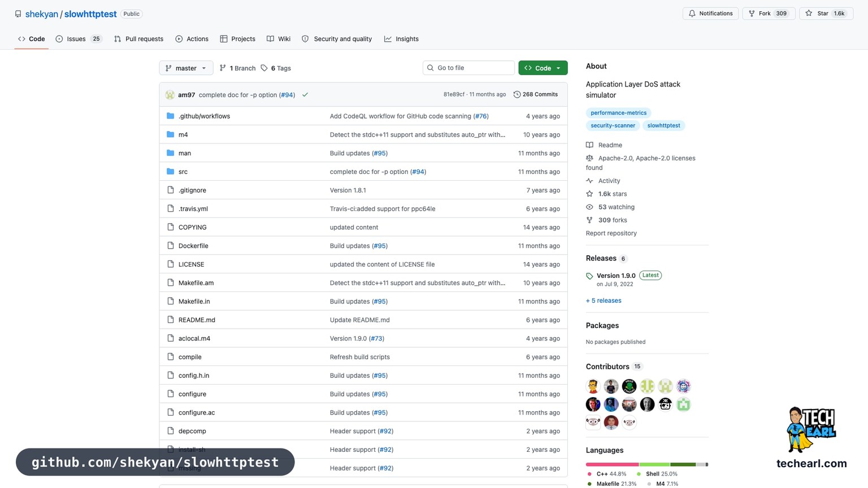Image resolution: width=868 pixels, height=488 pixels.
Task: View the 309 forks link
Action: tap(607, 220)
